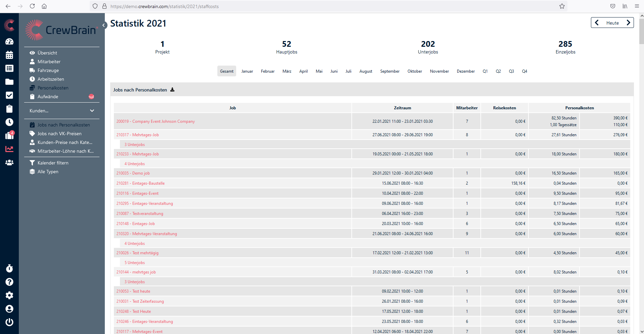Image resolution: width=644 pixels, height=334 pixels.
Task: Click the suitcase icon with badge 4
Action: (x=9, y=135)
